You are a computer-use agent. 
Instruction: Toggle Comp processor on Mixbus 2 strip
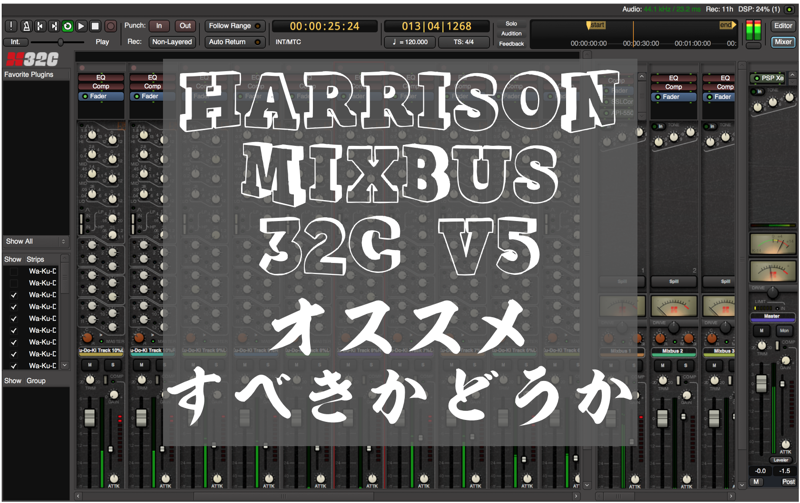(x=673, y=87)
